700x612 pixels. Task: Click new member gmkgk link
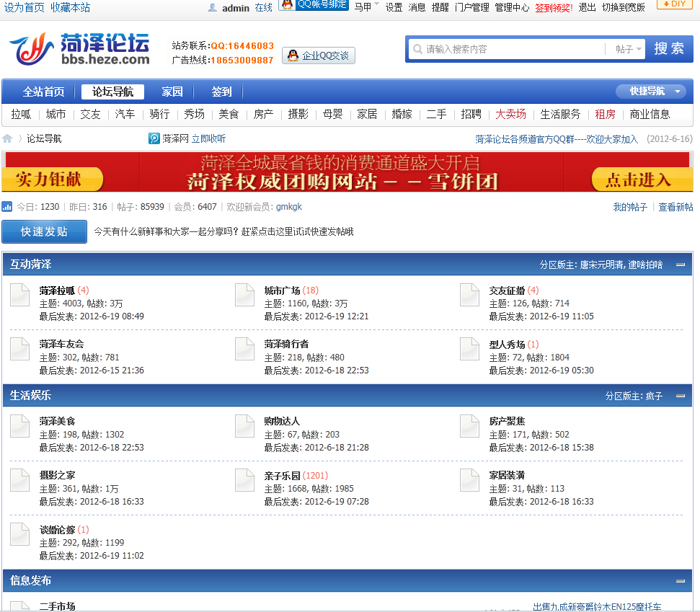pyautogui.click(x=289, y=207)
